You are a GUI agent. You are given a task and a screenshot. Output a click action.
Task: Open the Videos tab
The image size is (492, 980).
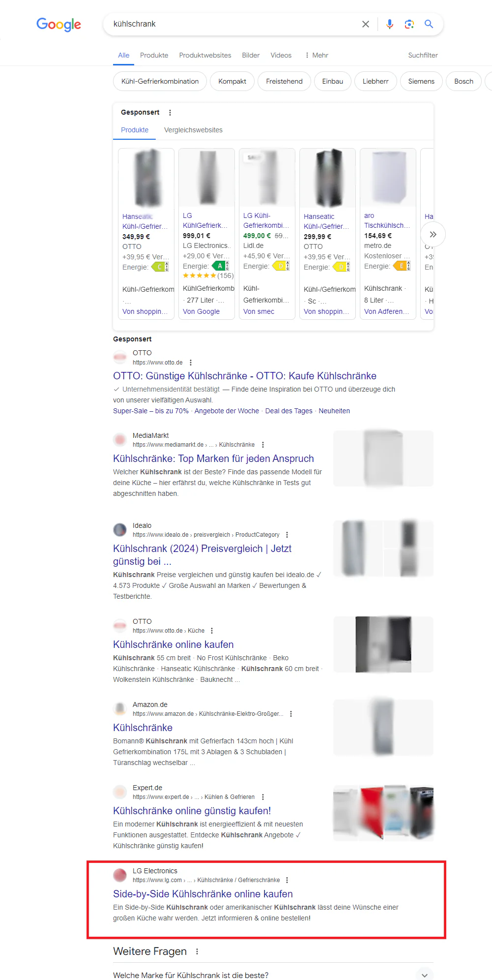click(x=281, y=55)
